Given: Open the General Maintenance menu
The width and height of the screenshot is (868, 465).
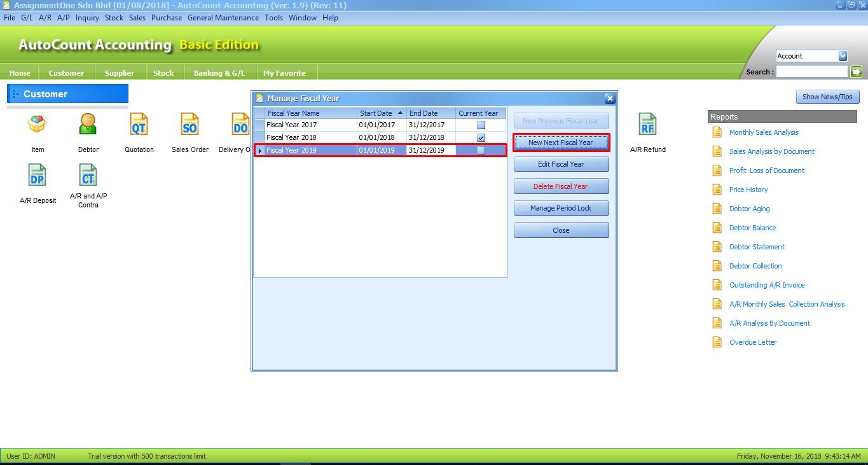Looking at the screenshot, I should 223,18.
